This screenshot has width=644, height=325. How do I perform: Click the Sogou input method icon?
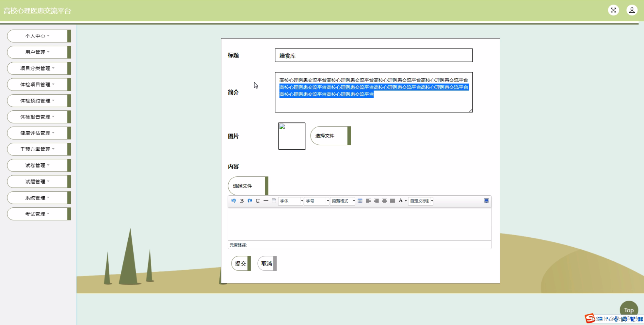point(589,318)
